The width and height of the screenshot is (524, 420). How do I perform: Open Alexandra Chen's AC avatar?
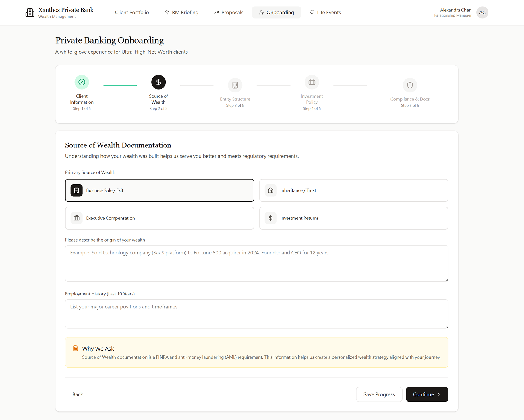[x=482, y=12]
